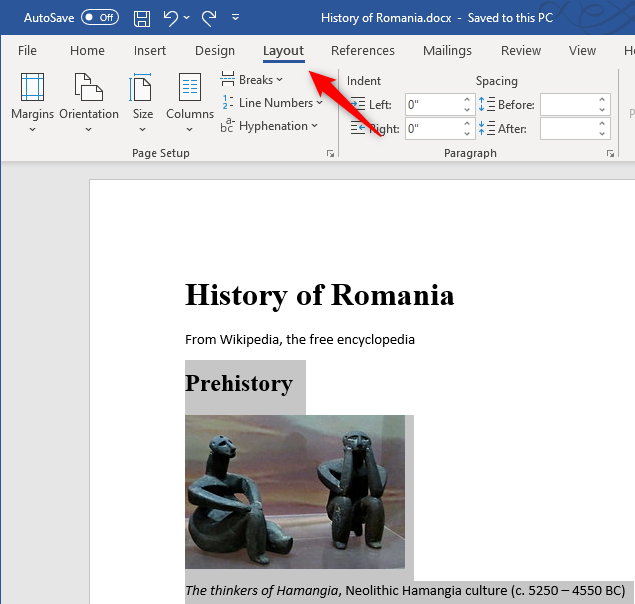This screenshot has height=604, width=635.
Task: Click the Prehistory heading
Action: click(x=239, y=383)
